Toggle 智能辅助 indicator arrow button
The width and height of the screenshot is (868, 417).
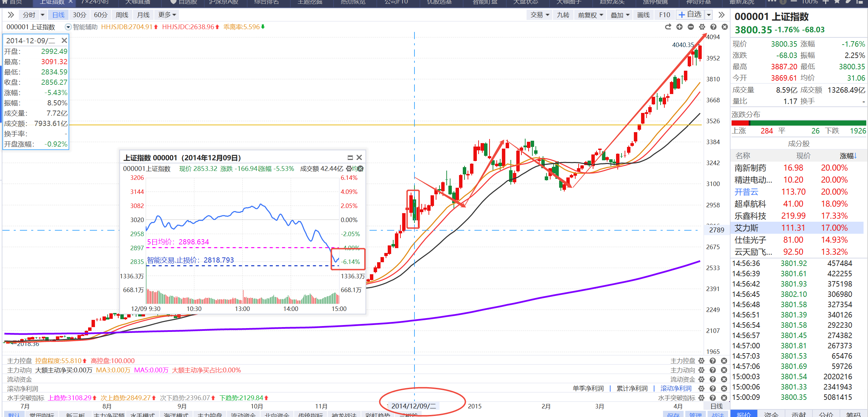[68, 27]
